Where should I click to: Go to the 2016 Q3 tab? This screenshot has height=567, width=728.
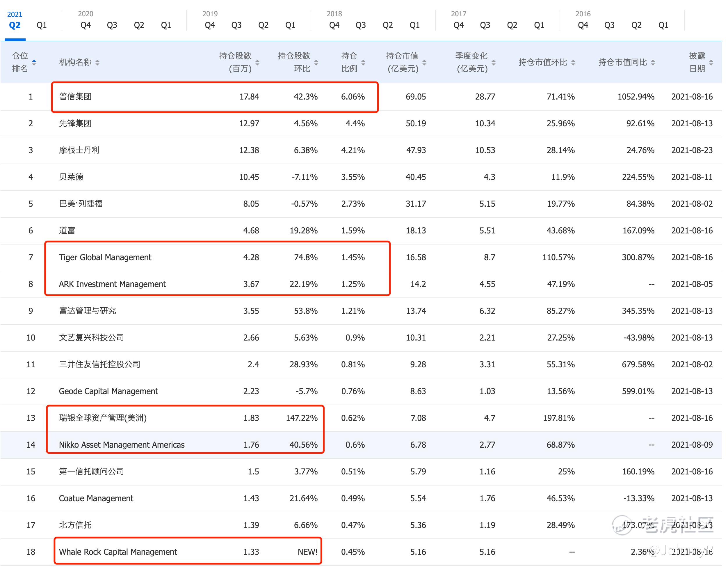(609, 25)
